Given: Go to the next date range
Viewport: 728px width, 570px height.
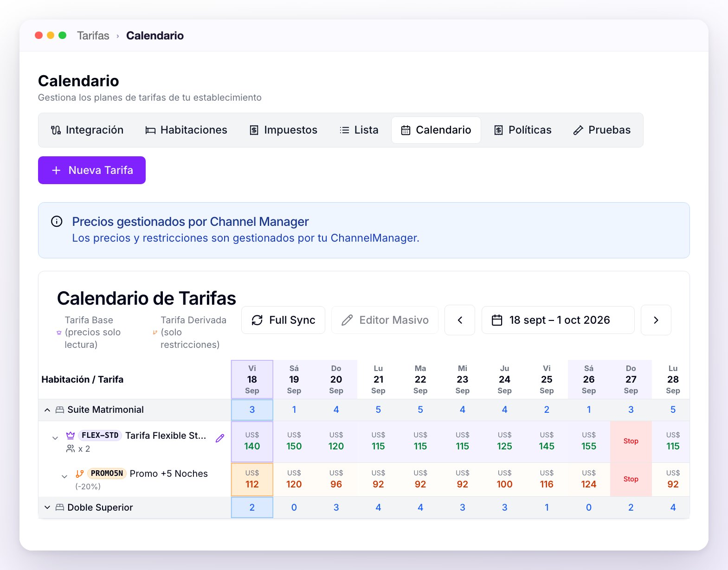Looking at the screenshot, I should (656, 320).
